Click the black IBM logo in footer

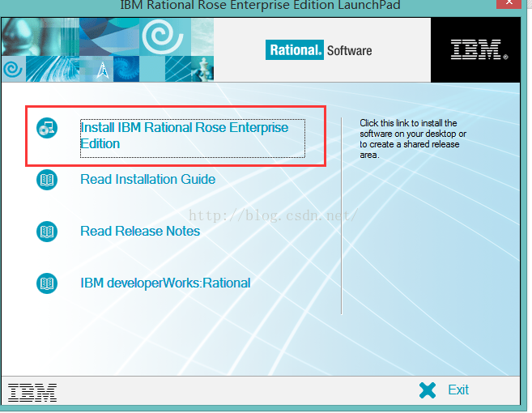coord(32,392)
